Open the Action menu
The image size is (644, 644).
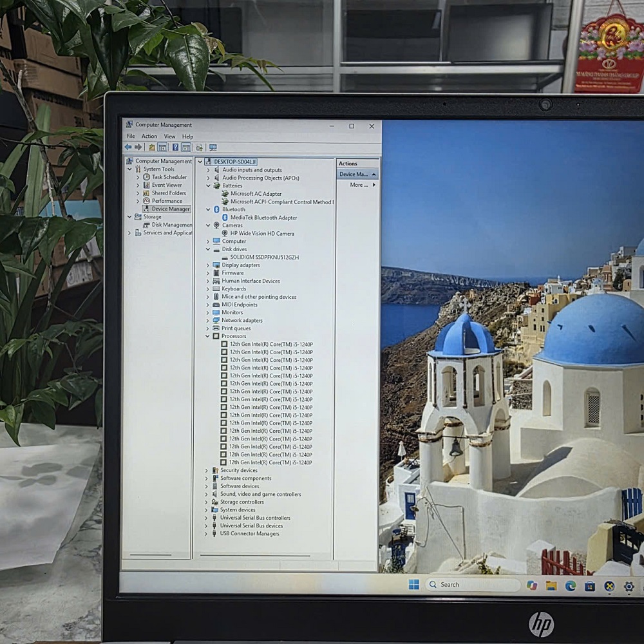click(x=149, y=137)
